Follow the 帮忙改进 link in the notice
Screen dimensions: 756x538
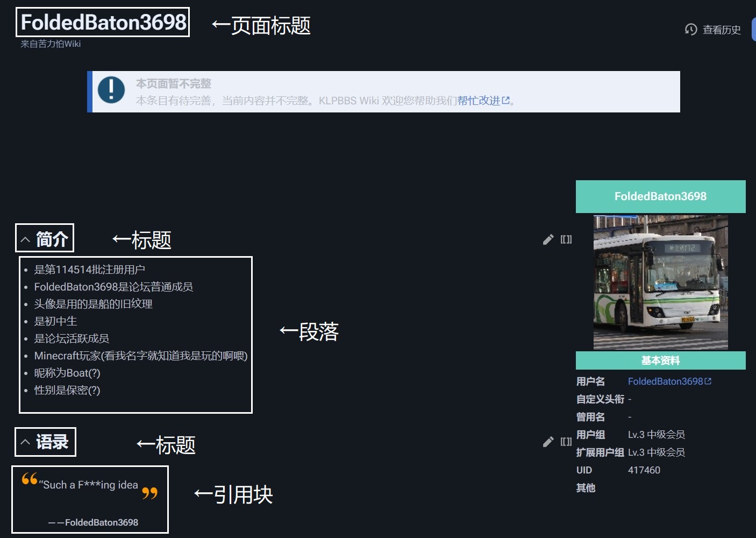point(483,101)
